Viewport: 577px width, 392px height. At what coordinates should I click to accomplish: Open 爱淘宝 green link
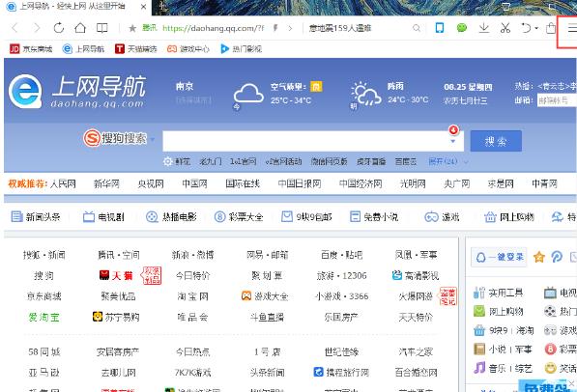click(43, 317)
